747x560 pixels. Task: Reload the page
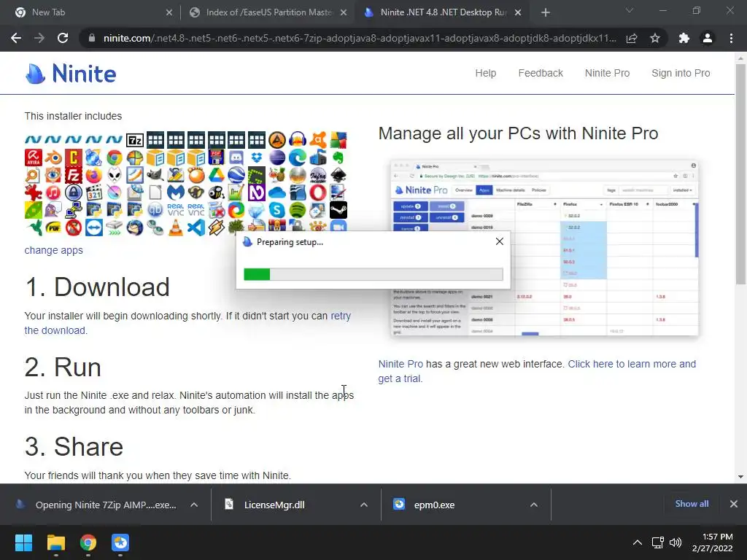pos(63,38)
